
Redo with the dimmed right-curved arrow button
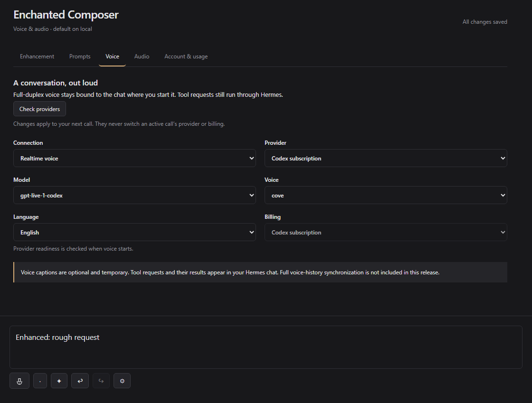101,381
